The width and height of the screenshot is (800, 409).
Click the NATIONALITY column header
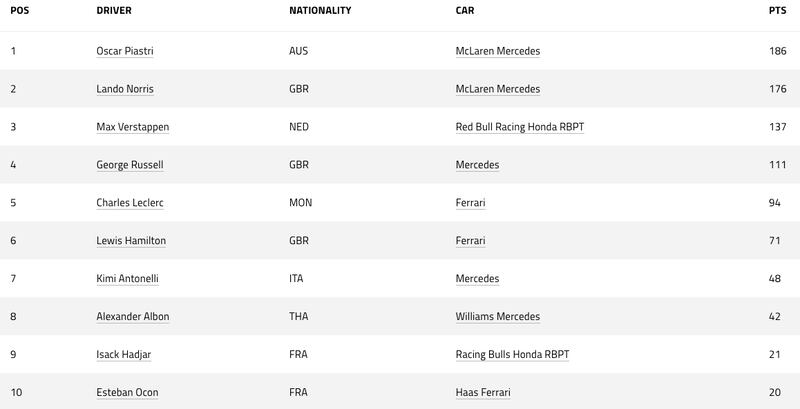(320, 10)
